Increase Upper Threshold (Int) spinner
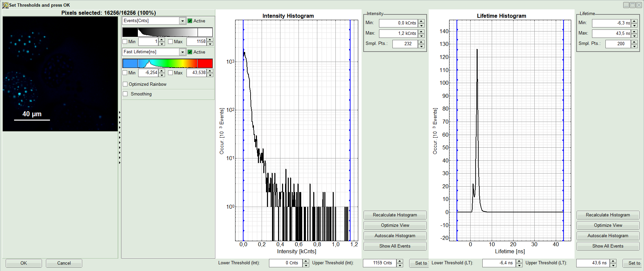The height and width of the screenshot is (271, 644). point(400,261)
